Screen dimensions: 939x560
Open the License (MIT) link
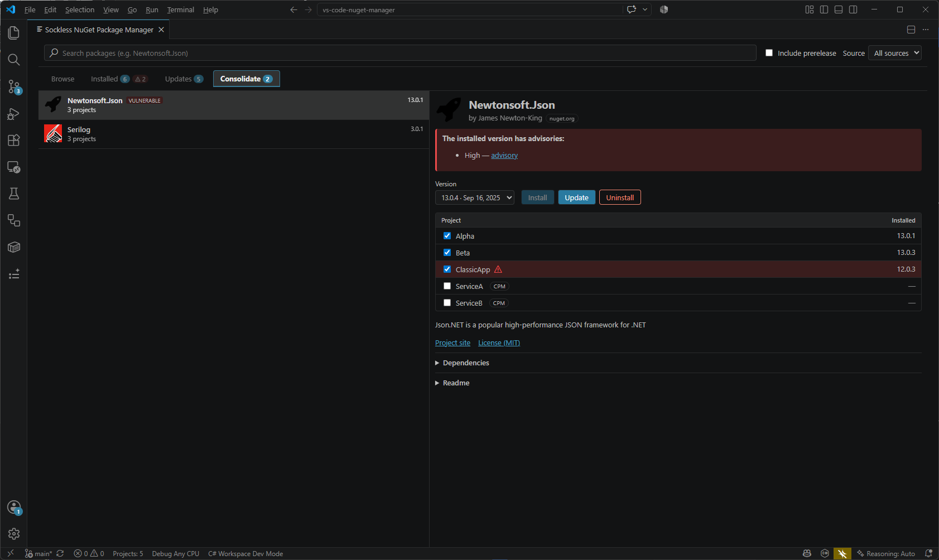(499, 343)
